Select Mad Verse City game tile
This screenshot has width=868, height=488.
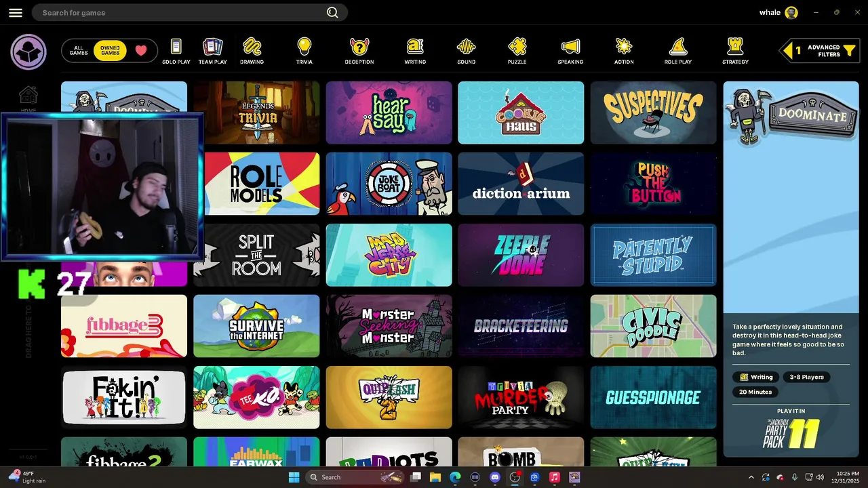389,255
